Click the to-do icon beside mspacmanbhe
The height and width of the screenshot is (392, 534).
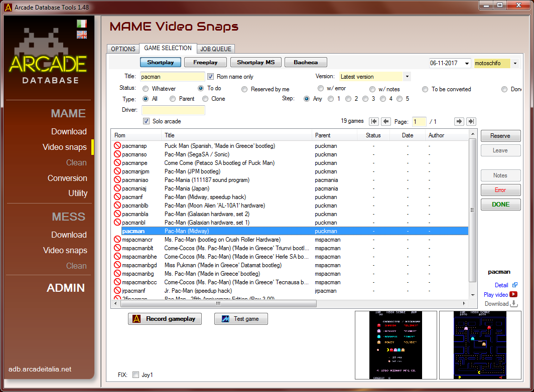(117, 257)
